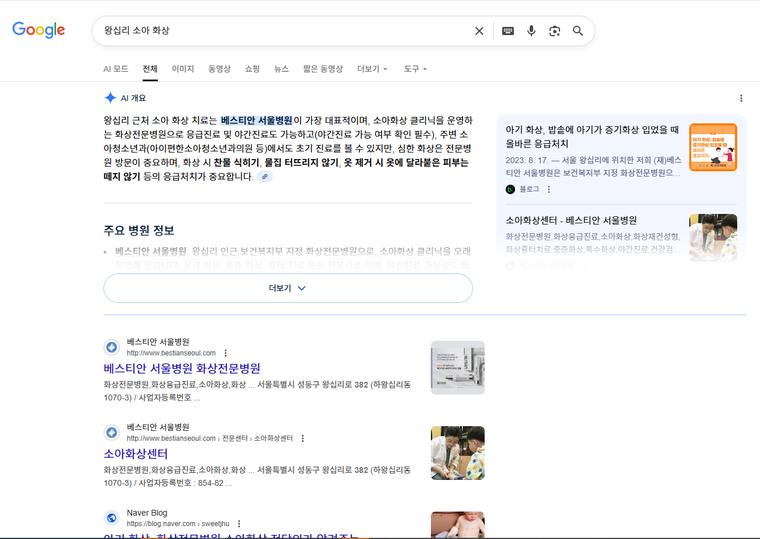Click the Naver Blog globe favicon

click(x=111, y=518)
